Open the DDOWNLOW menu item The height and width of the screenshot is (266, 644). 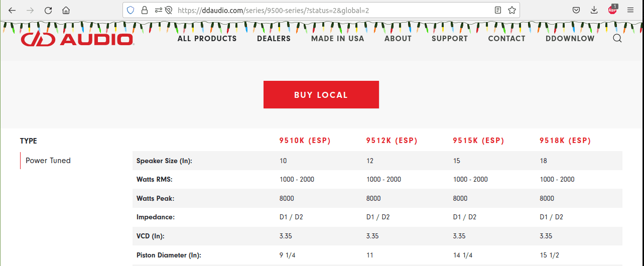click(x=570, y=39)
